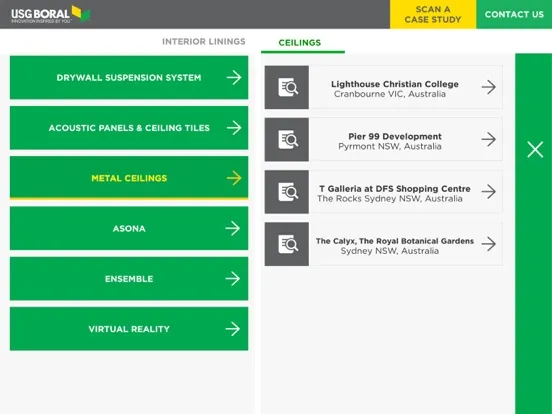Close the case study panel with the X
Viewport: 552px width, 414px height.
(535, 150)
